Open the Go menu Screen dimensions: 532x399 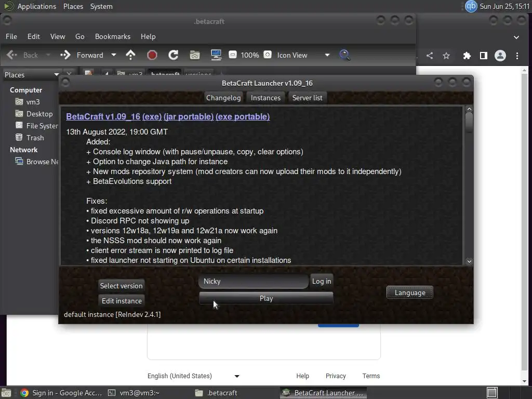coord(79,36)
